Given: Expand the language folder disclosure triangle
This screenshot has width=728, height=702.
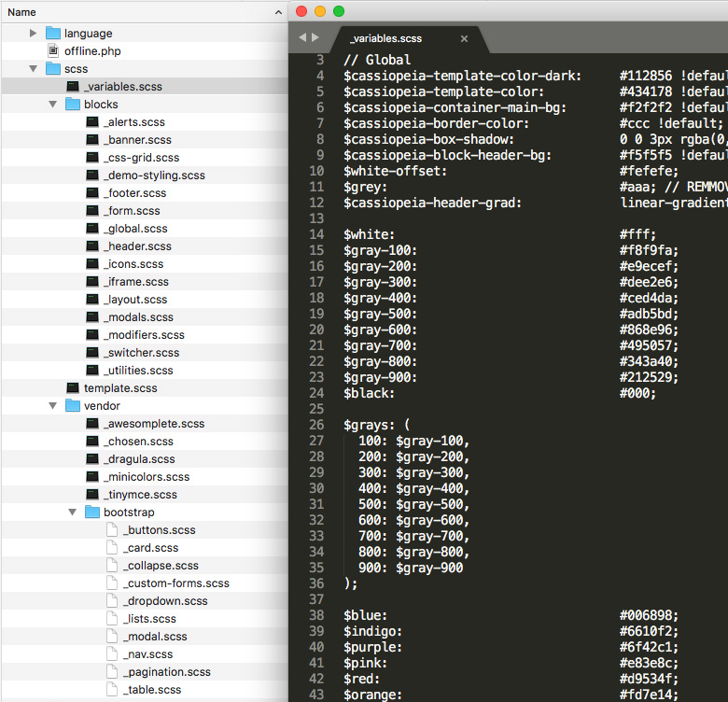Looking at the screenshot, I should (33, 34).
